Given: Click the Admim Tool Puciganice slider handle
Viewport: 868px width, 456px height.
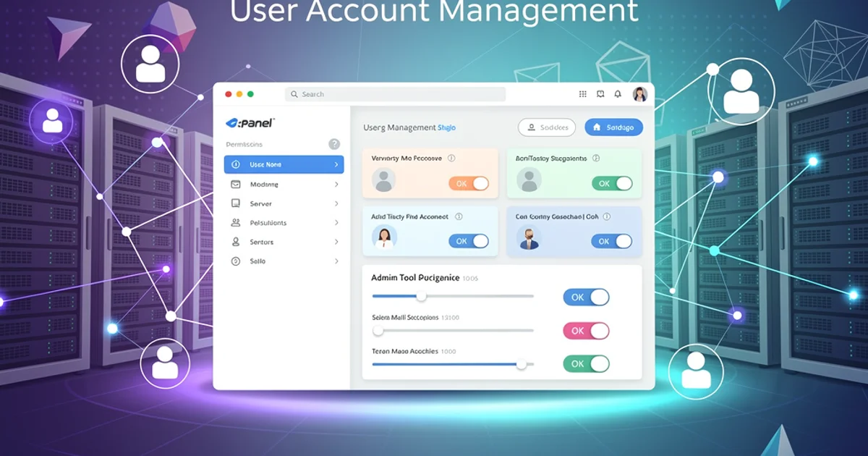Looking at the screenshot, I should point(421,296).
